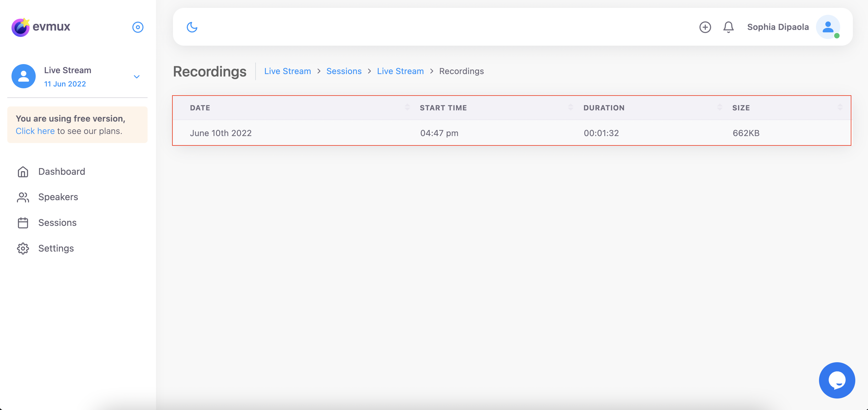Open the Settings menu item
868x410 pixels.
[x=56, y=248]
